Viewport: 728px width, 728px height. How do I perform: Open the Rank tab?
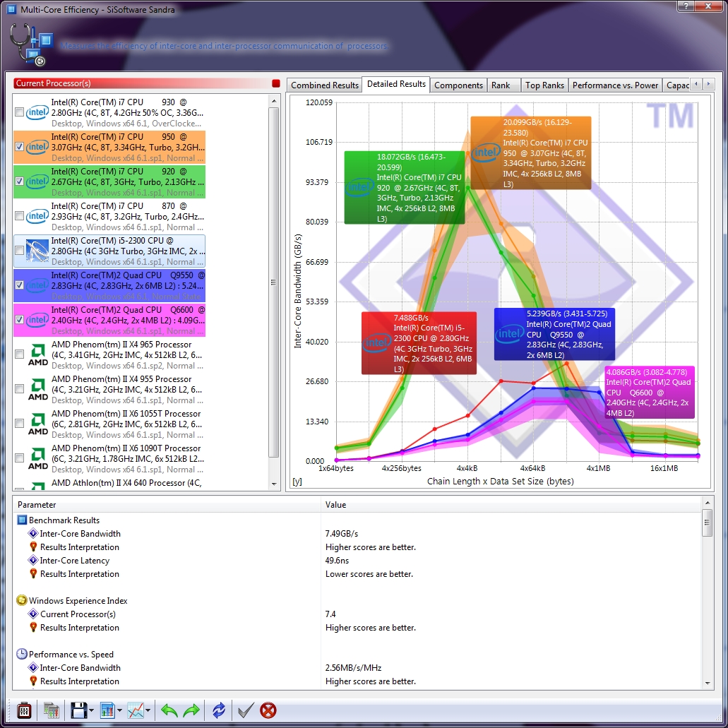pyautogui.click(x=503, y=85)
